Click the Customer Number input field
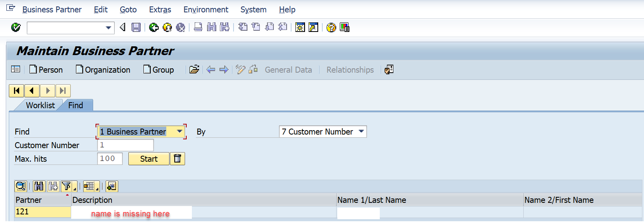 pos(126,145)
